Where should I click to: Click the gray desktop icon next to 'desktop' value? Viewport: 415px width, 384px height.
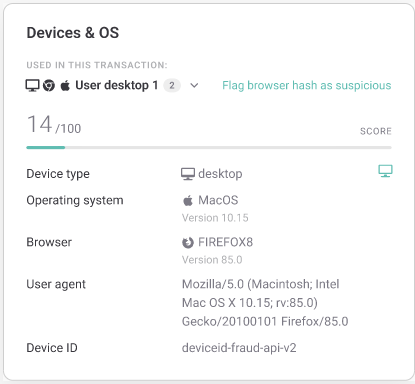coord(188,174)
